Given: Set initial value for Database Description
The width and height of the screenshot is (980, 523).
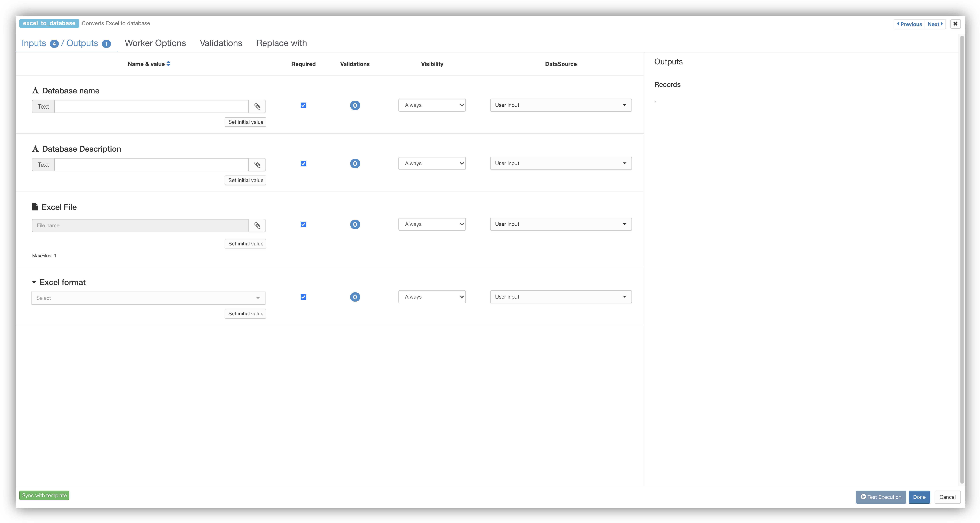Looking at the screenshot, I should coord(245,180).
